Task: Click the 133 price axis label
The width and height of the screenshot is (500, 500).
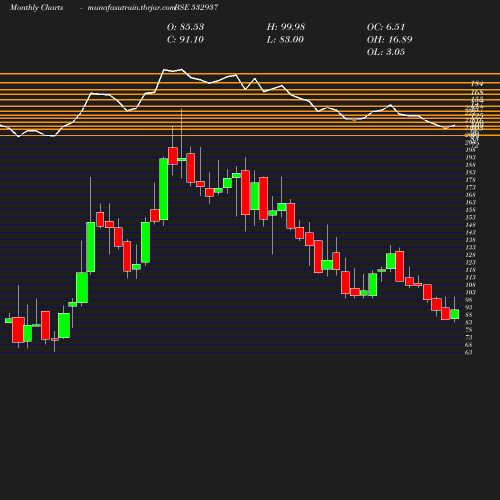Action: tap(470, 247)
